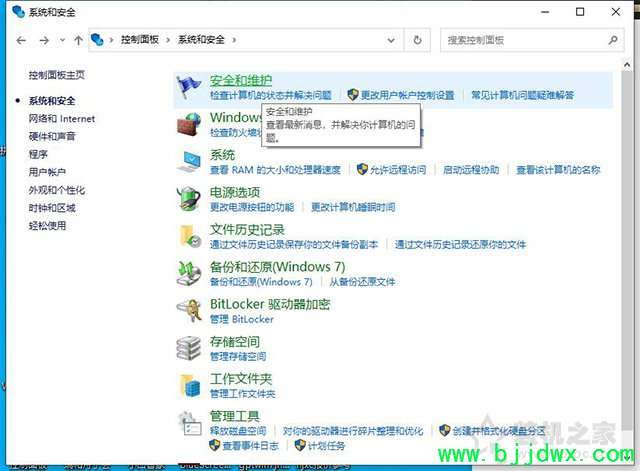The width and height of the screenshot is (640, 471).
Task: Select 系统和安全 in sidebar
Action: click(x=52, y=100)
